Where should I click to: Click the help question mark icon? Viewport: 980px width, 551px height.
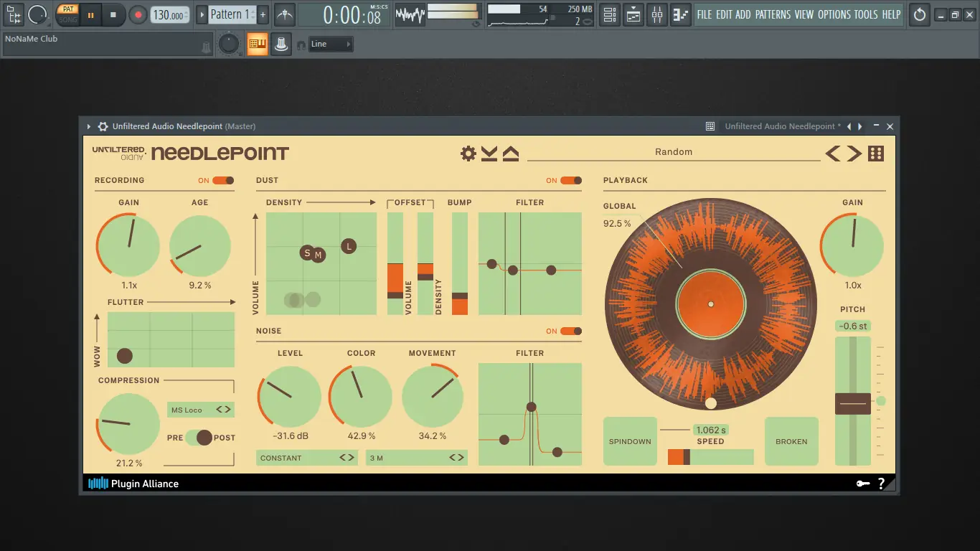882,483
